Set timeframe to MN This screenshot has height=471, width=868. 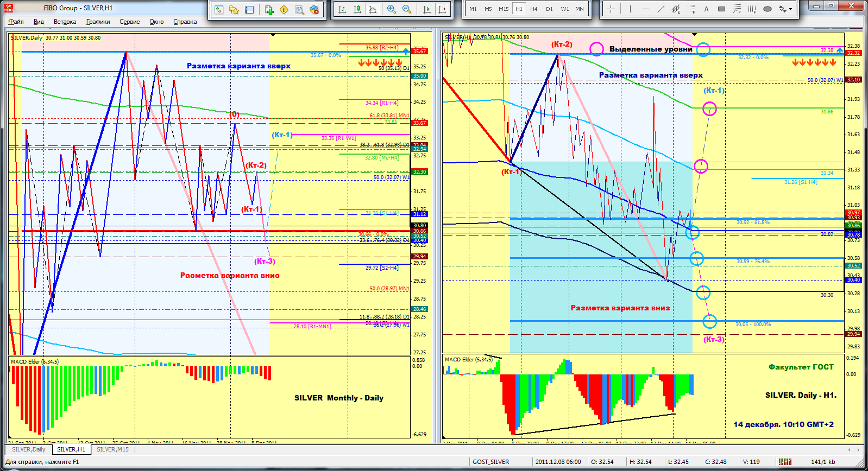tap(580, 9)
